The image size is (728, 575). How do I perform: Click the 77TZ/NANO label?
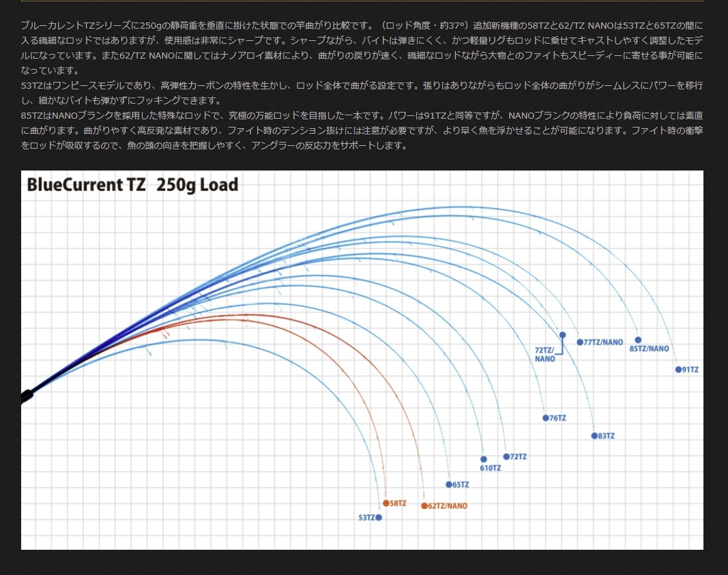(603, 342)
